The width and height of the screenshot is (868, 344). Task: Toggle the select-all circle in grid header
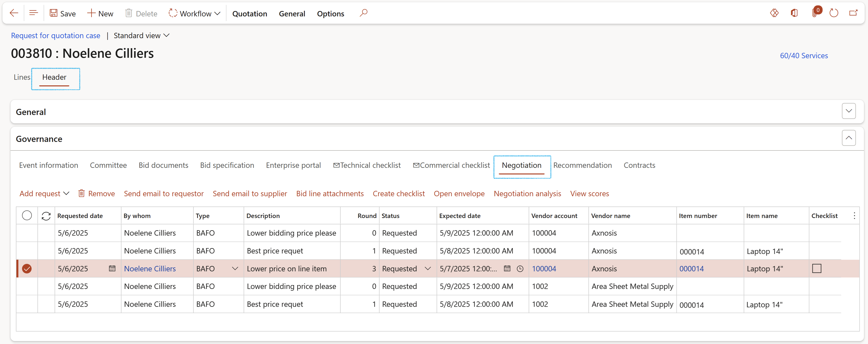coord(27,215)
